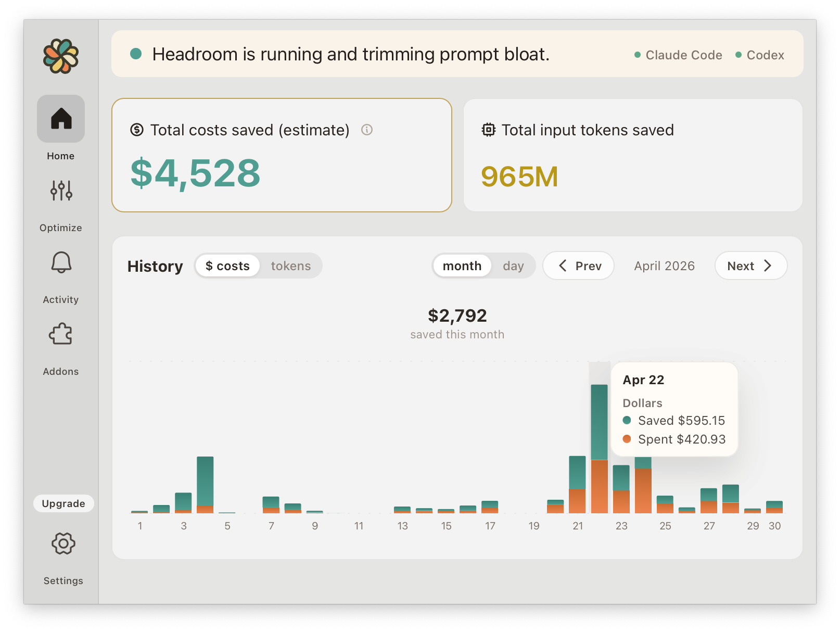Switch History to $ costs view
840x632 pixels.
[x=227, y=266]
